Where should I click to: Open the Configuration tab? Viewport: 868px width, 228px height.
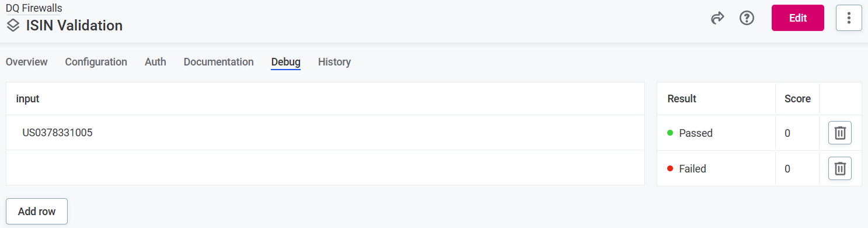[96, 62]
